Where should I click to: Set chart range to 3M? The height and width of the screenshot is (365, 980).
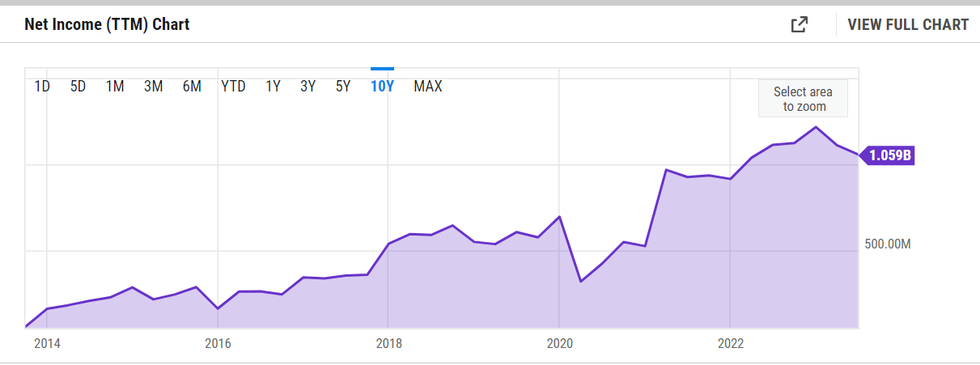pos(153,86)
